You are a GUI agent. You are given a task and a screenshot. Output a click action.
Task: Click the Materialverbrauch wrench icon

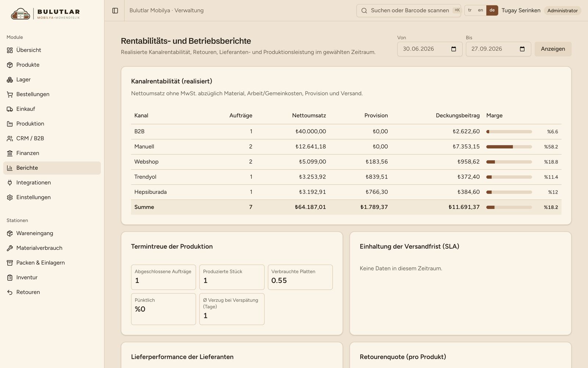10,248
